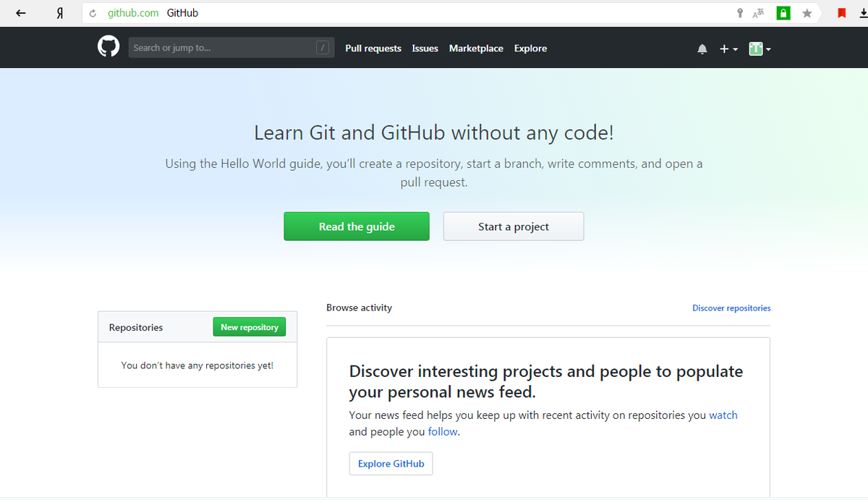Open the Discover repositories link
The width and height of the screenshot is (868, 500).
tap(731, 308)
